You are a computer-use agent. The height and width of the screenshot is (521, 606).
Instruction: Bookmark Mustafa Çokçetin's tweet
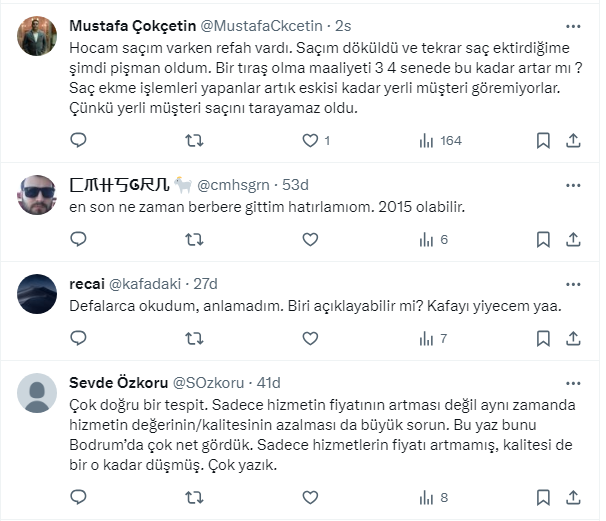click(543, 141)
